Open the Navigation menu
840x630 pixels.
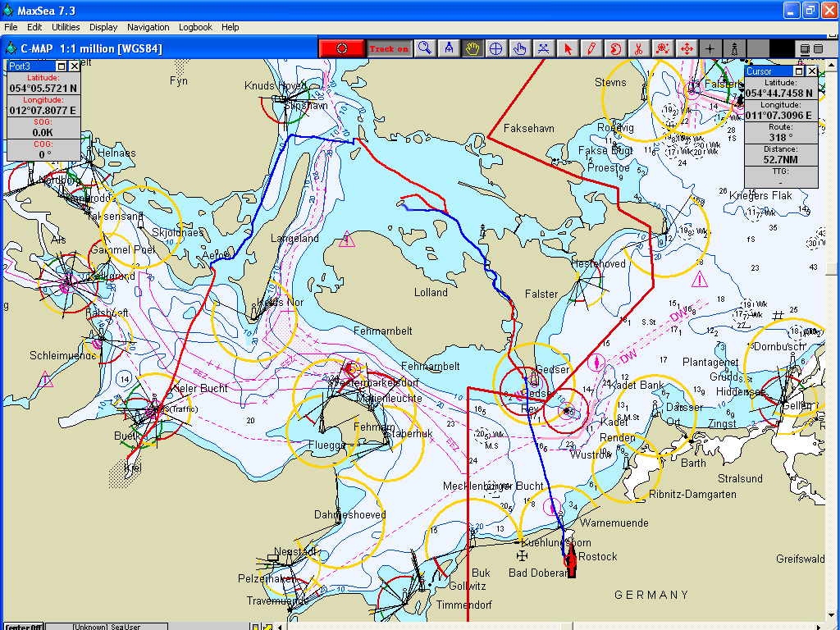click(148, 27)
